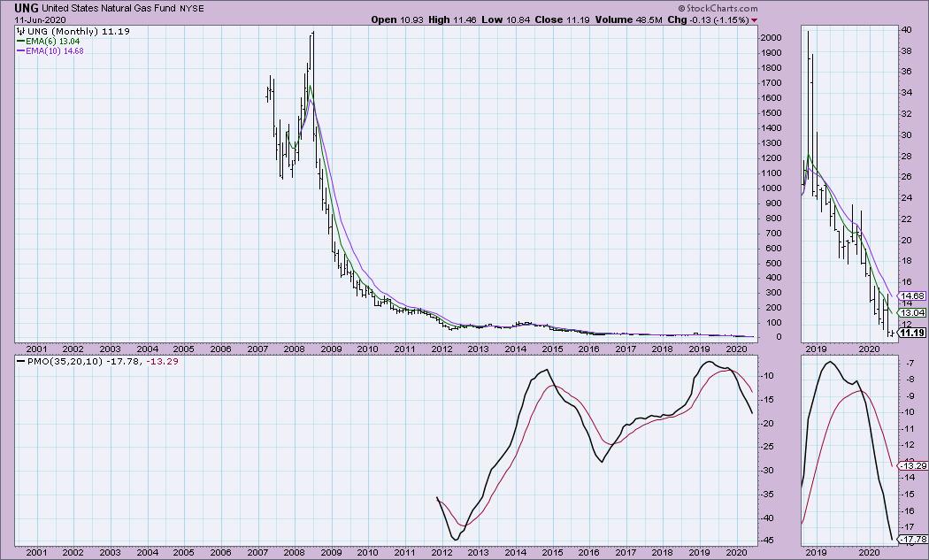Image resolution: width=929 pixels, height=560 pixels.
Task: Click the 2016 year label under PMO panel
Action: tap(589, 552)
